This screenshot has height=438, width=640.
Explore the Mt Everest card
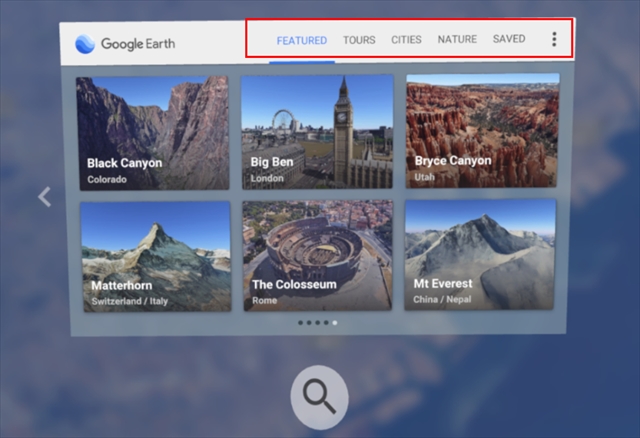click(x=480, y=256)
